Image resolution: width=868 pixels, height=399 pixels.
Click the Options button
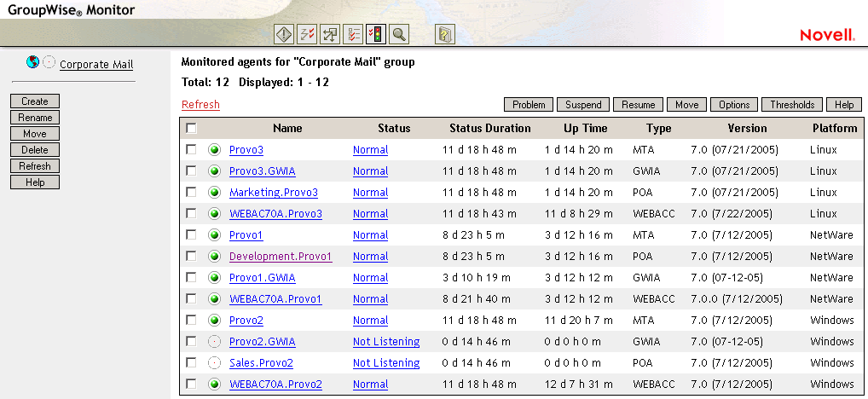734,105
